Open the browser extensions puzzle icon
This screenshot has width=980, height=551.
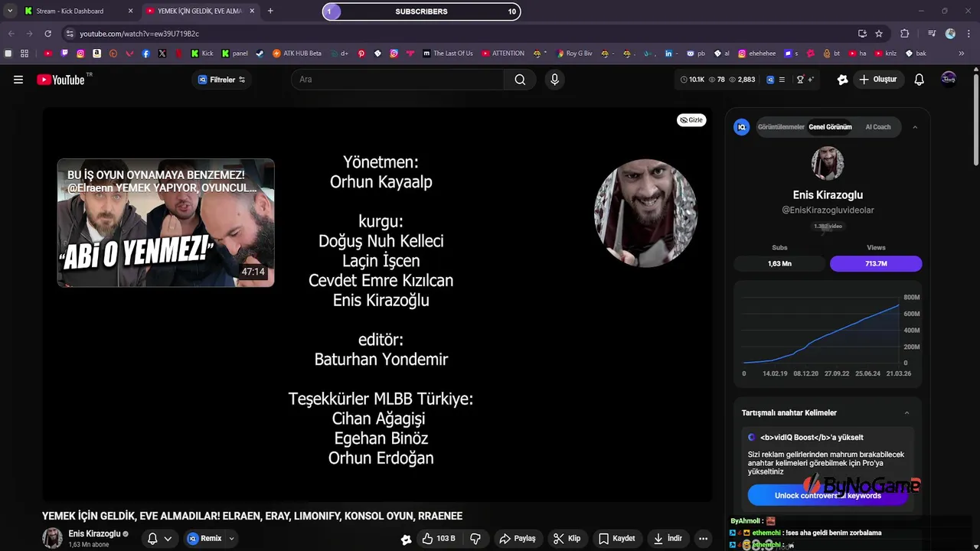pyautogui.click(x=905, y=34)
